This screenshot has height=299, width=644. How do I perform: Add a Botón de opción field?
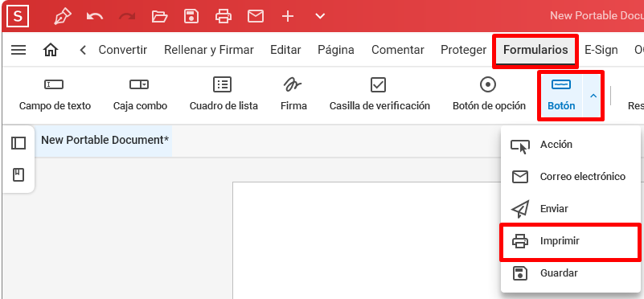pyautogui.click(x=489, y=95)
